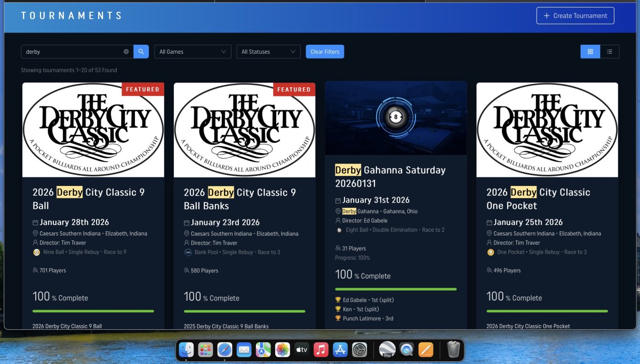Click inside the derby search field

tap(72, 52)
